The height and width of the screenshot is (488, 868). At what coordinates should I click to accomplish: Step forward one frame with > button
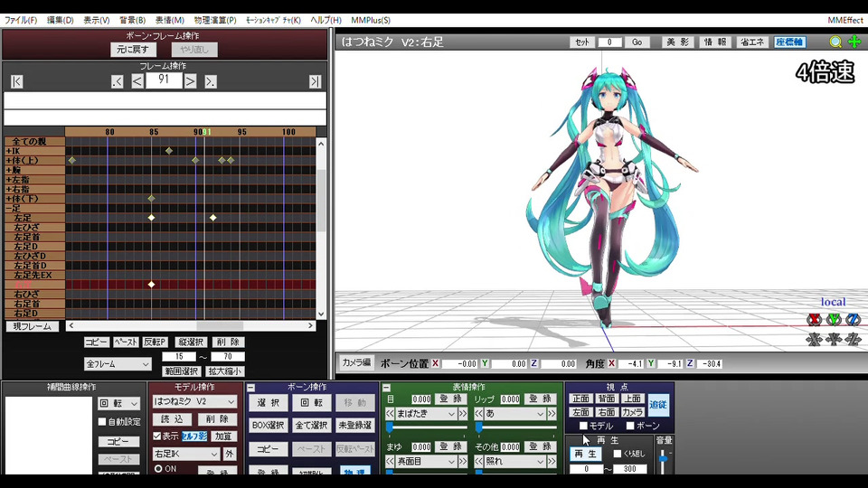point(190,81)
